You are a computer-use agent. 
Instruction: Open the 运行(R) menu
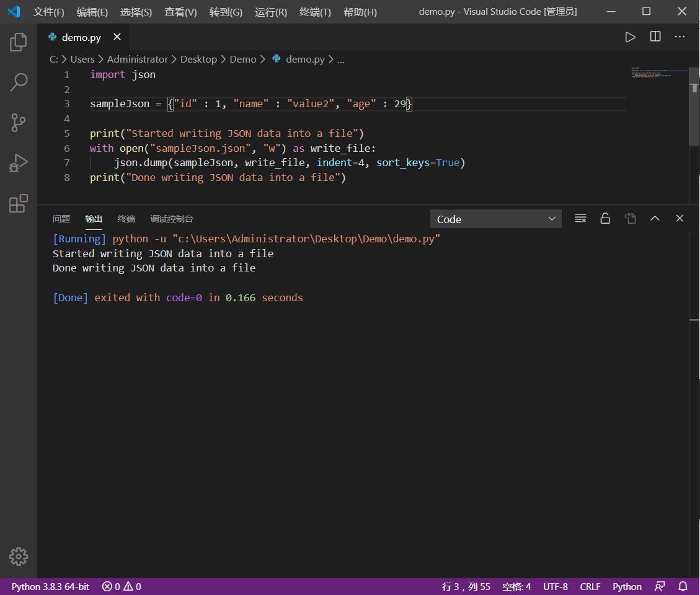pyautogui.click(x=270, y=11)
